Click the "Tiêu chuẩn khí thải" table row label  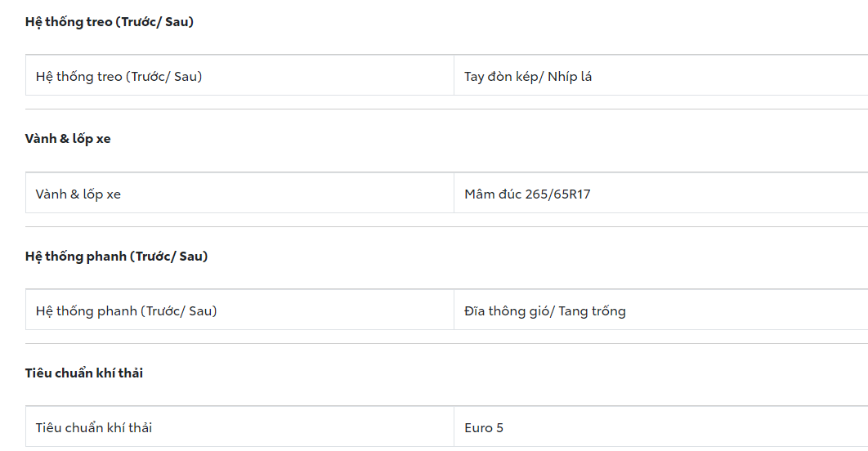click(94, 428)
